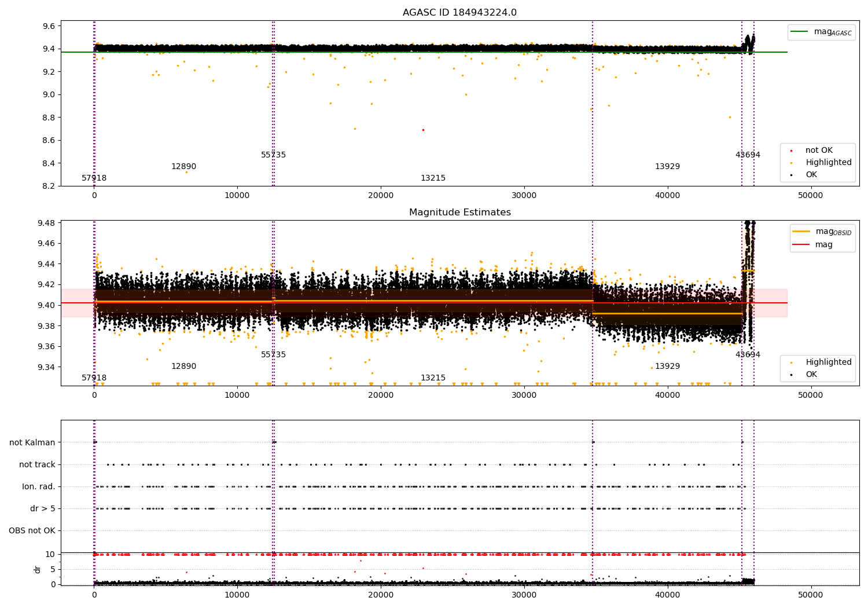Click x-tick 0 under the bottom plot

pos(94,595)
